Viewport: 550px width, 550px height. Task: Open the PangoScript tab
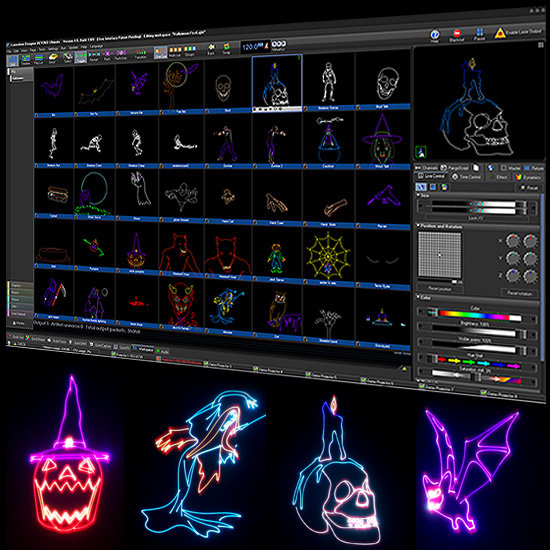point(455,168)
